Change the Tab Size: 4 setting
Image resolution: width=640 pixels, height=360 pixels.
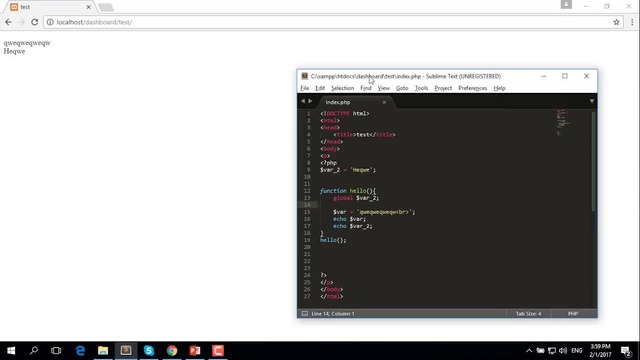[528, 313]
